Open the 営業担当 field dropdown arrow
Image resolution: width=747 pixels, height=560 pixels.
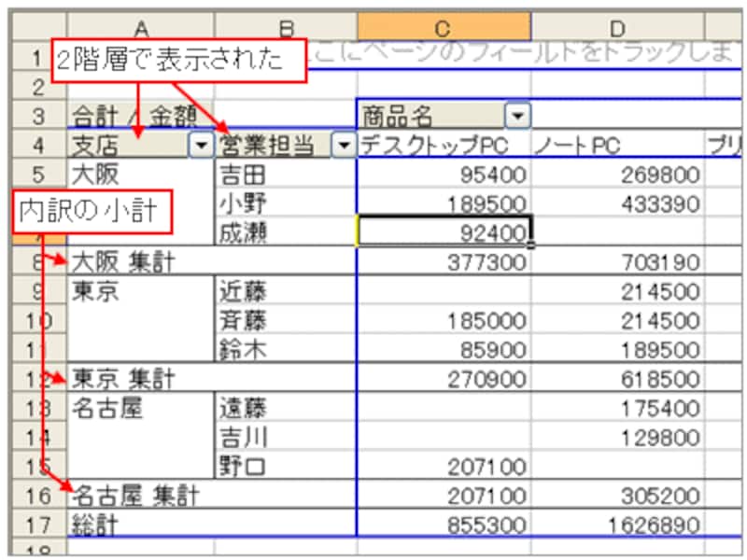click(344, 145)
